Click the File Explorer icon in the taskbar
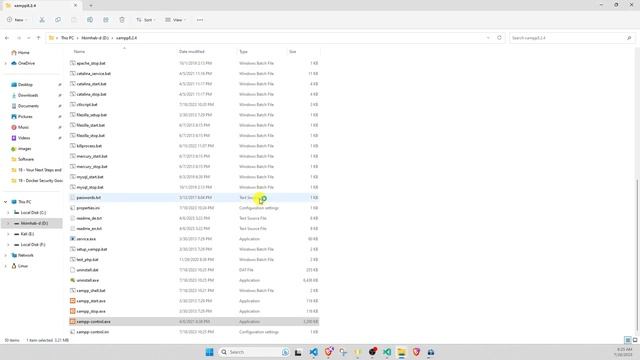This screenshot has width=640, height=360. coord(402,352)
